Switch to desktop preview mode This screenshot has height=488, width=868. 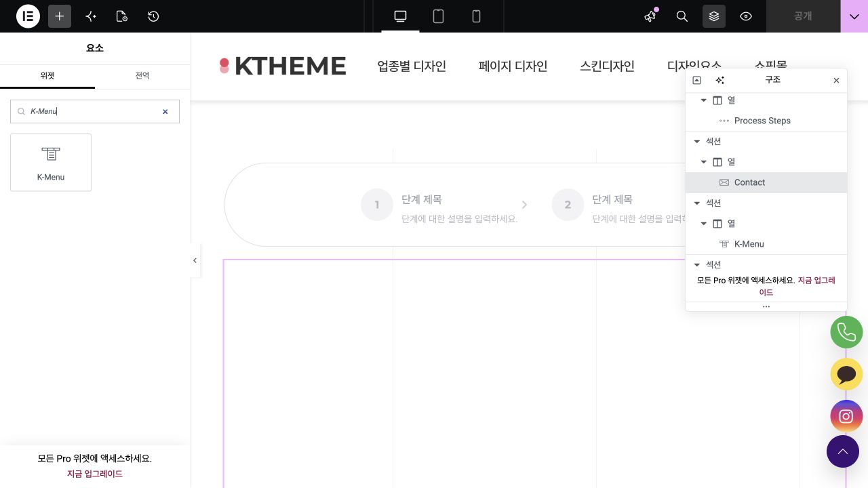point(400,16)
